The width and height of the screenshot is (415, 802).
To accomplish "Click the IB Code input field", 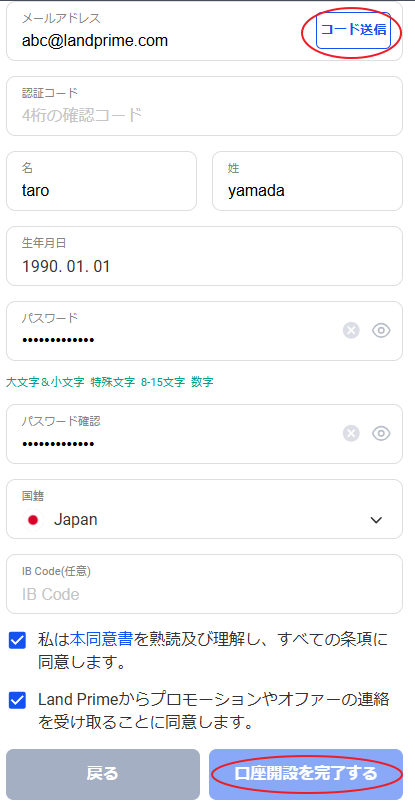I will tap(204, 584).
